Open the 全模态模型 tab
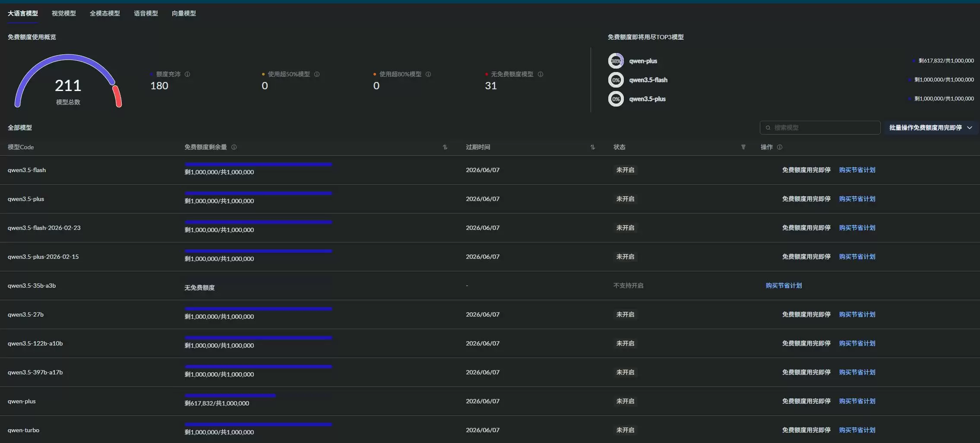Screen dimensions: 980x443 point(104,13)
